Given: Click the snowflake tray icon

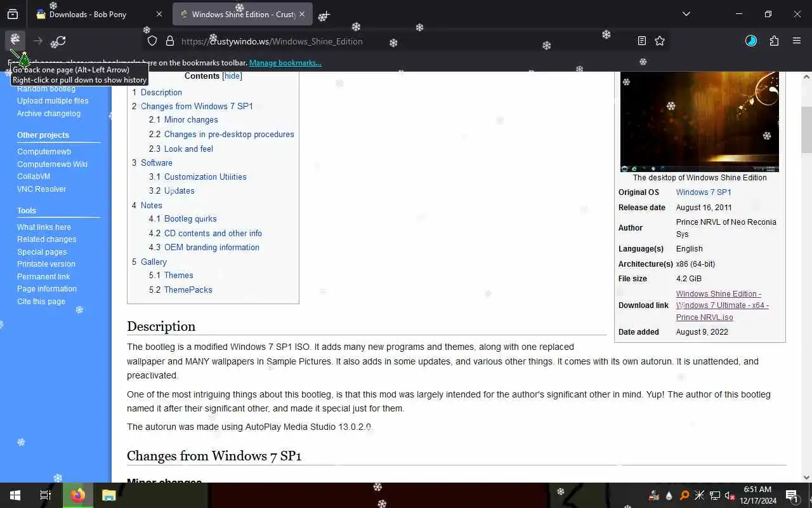Looking at the screenshot, I should pos(700,495).
